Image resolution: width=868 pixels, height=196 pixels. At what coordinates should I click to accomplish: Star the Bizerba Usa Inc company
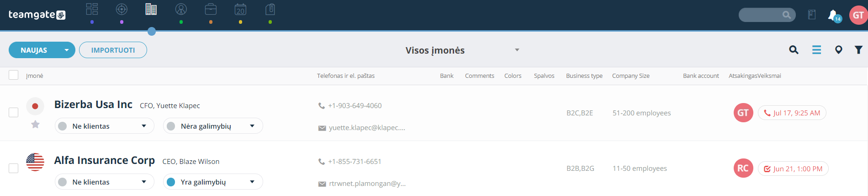[35, 124]
